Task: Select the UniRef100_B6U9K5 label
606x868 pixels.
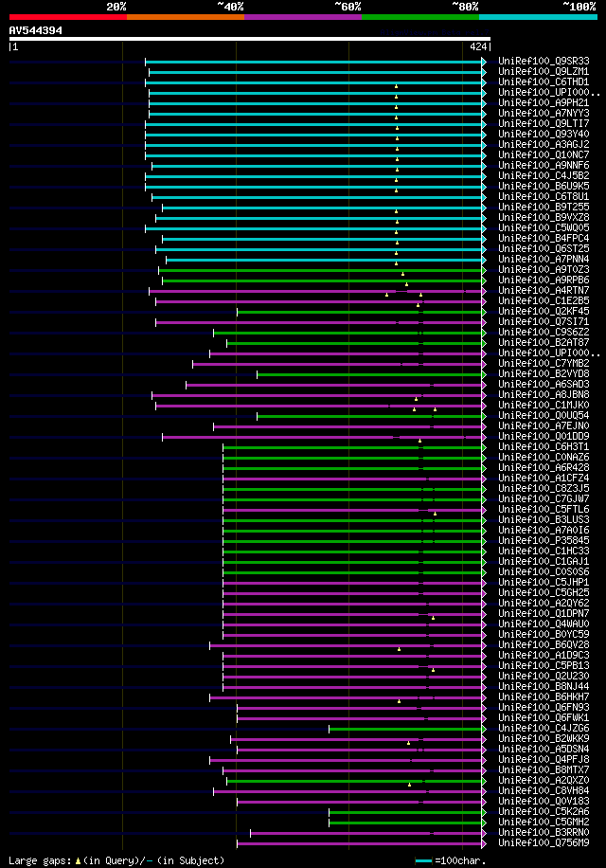Action: (x=544, y=187)
